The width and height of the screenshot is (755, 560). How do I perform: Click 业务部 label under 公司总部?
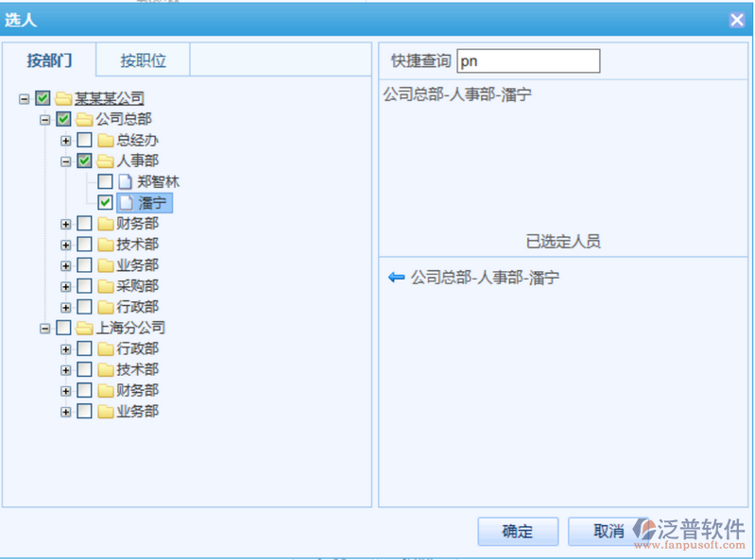pos(138,265)
